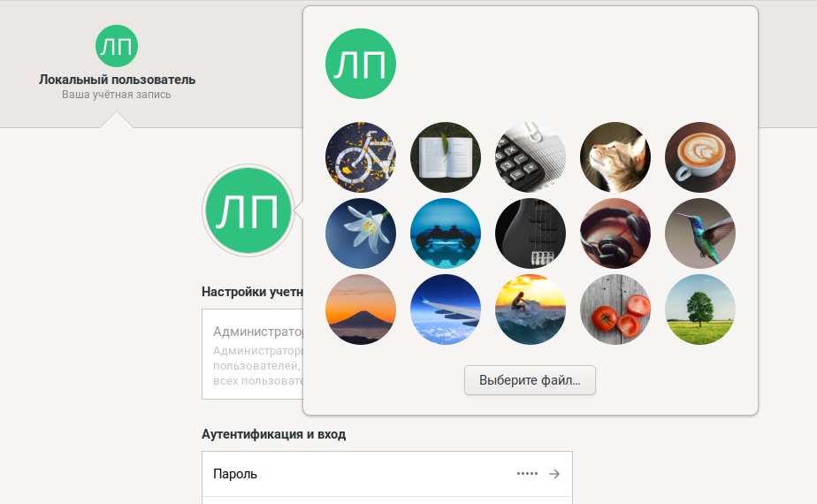The image size is (817, 504).
Task: Click the large ЛП avatar button
Action: [x=248, y=210]
